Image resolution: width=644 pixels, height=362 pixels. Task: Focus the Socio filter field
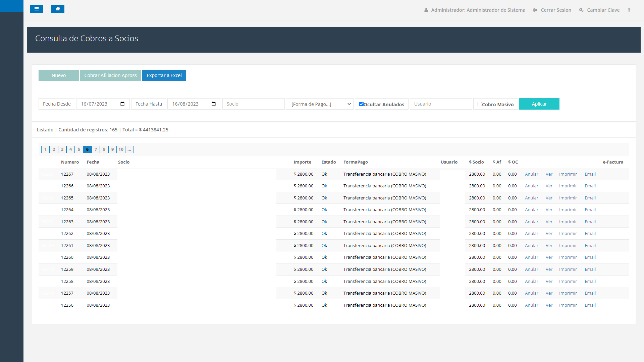[x=253, y=104]
